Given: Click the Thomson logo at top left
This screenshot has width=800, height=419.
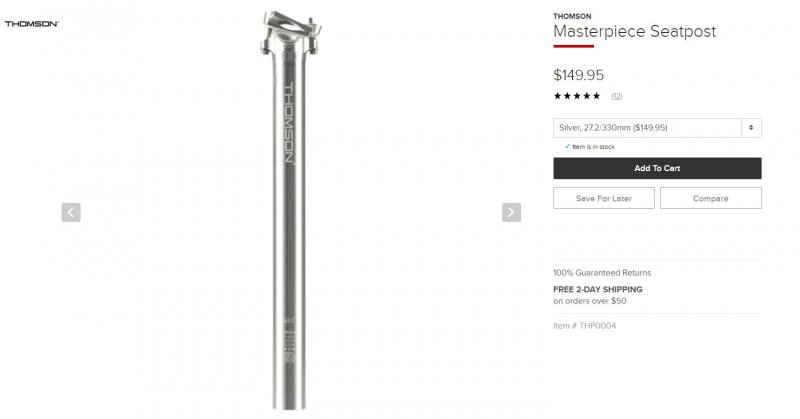Looking at the screenshot, I should (x=32, y=23).
